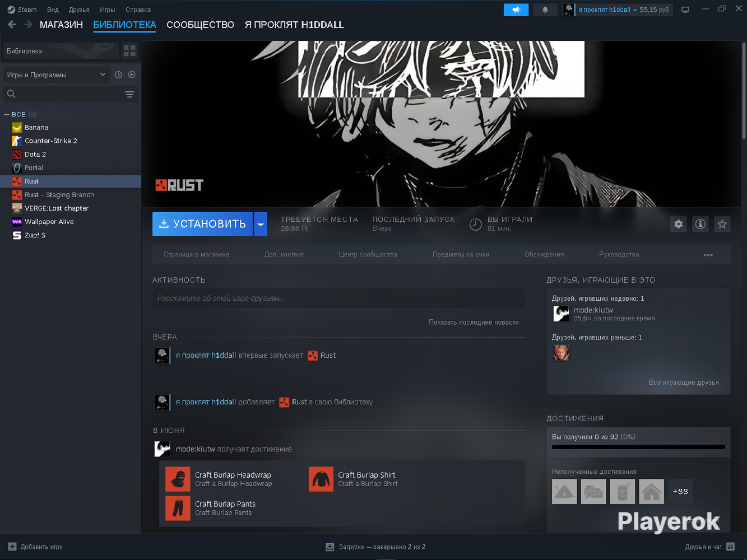Toggle the ready-to-play filter icon
The width and height of the screenshot is (747, 560).
132,74
